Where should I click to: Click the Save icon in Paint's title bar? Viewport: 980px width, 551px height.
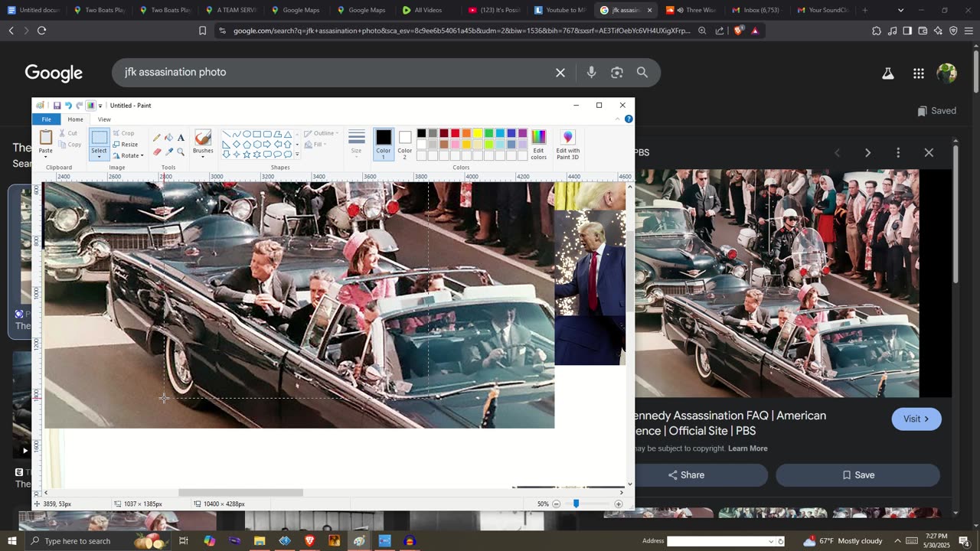coord(57,106)
